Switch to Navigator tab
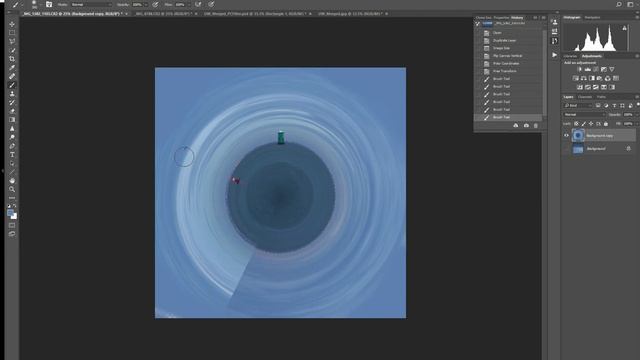 [592, 18]
